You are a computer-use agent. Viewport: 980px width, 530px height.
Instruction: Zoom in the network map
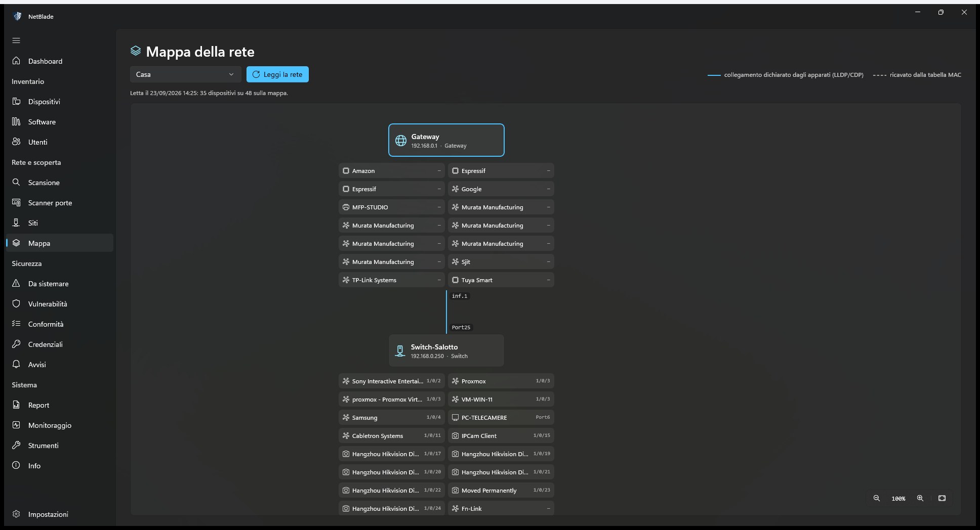[x=920, y=498]
